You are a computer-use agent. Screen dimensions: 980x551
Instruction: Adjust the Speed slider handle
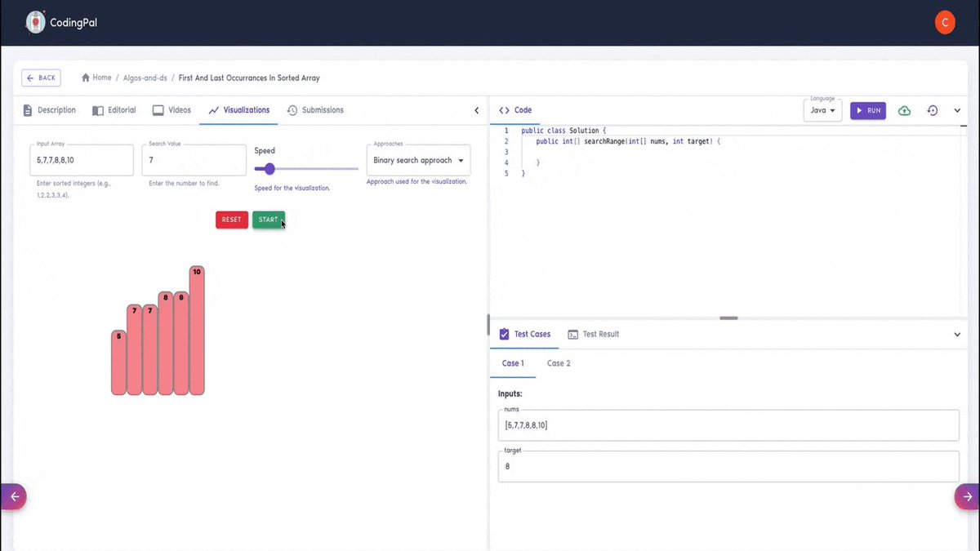269,169
